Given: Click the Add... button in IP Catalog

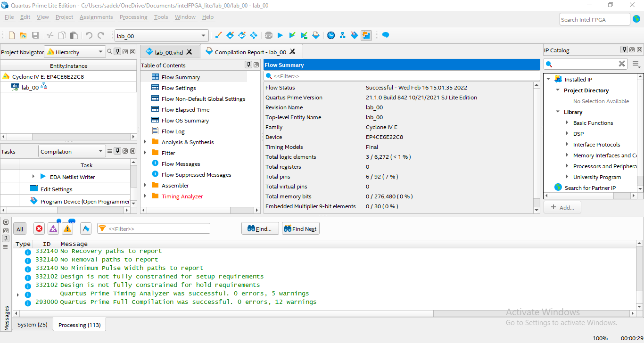Looking at the screenshot, I should pos(562,207).
